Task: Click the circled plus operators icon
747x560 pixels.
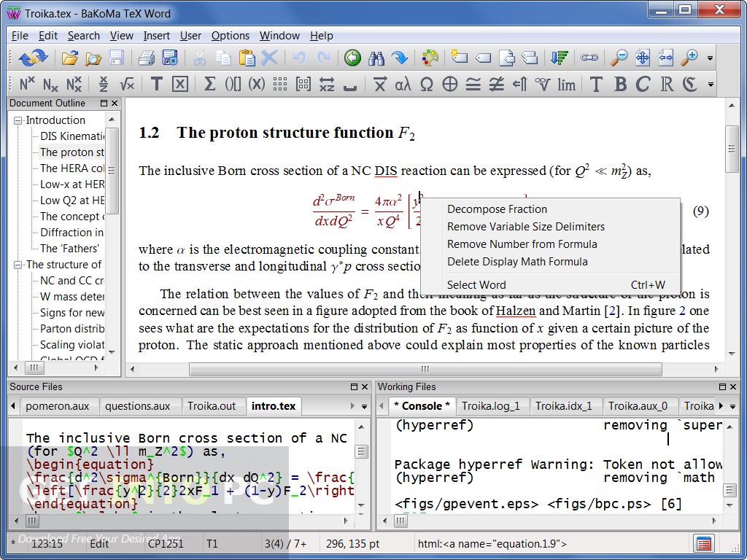Action: point(449,85)
